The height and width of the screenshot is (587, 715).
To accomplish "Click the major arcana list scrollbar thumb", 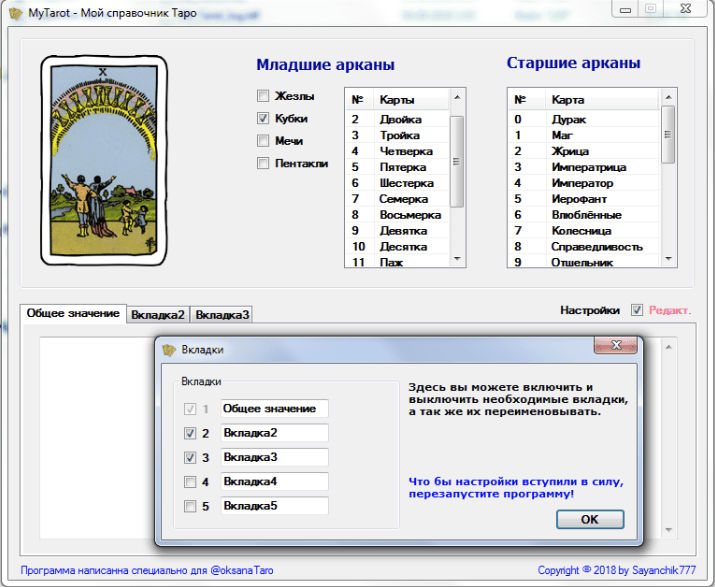I will [x=668, y=135].
